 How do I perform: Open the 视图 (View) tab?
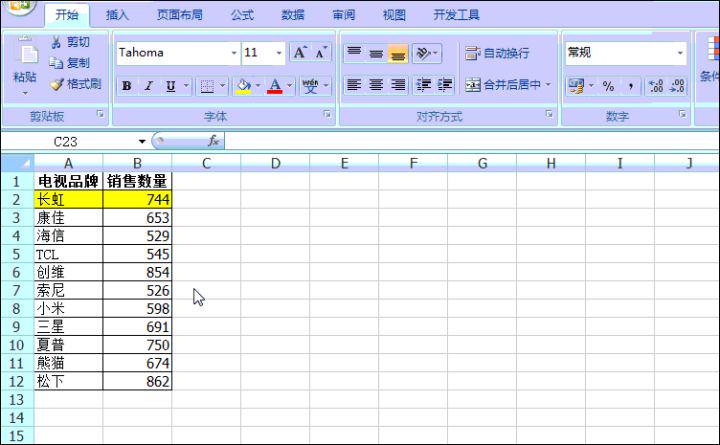[x=394, y=15]
